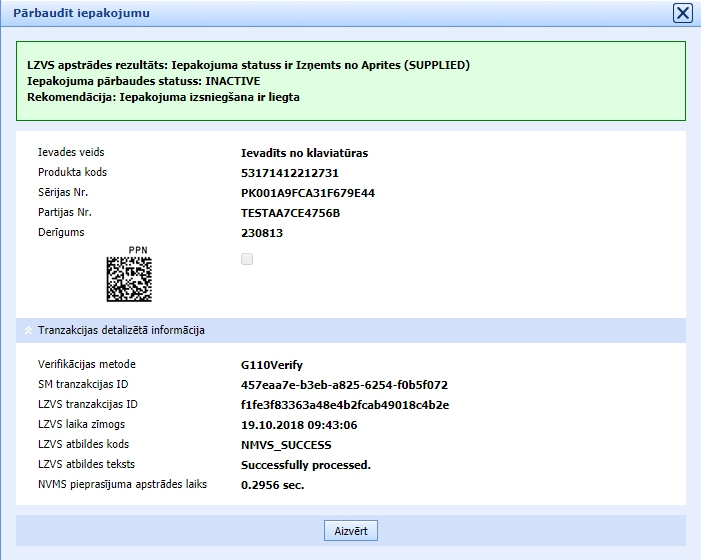Click the green LZVS result status banner

pos(350,81)
